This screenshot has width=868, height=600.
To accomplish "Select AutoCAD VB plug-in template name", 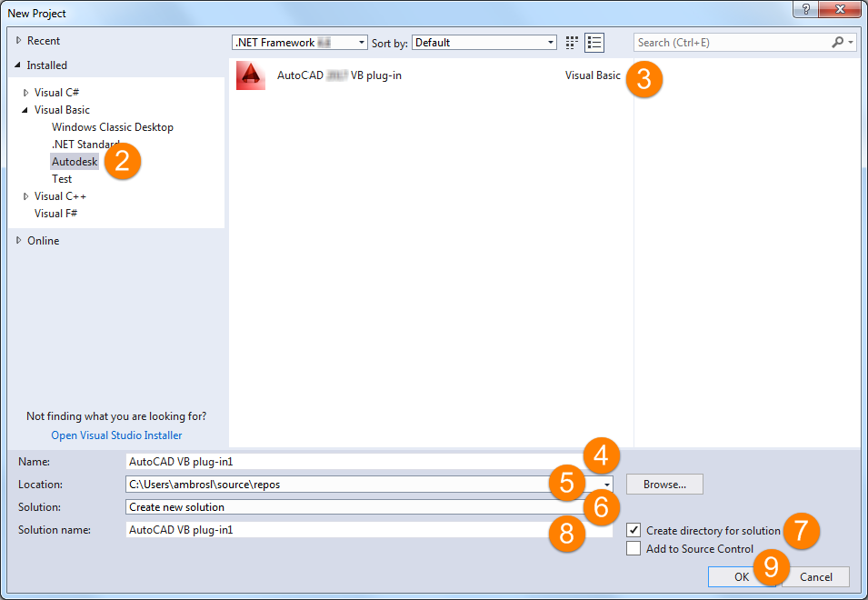I will click(339, 75).
